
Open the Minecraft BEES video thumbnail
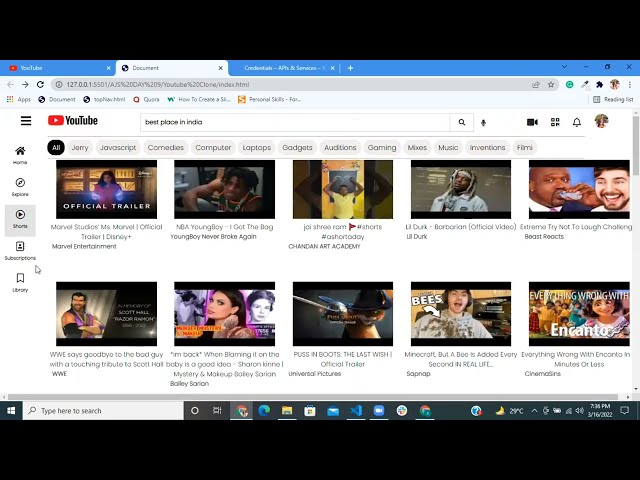tap(461, 314)
